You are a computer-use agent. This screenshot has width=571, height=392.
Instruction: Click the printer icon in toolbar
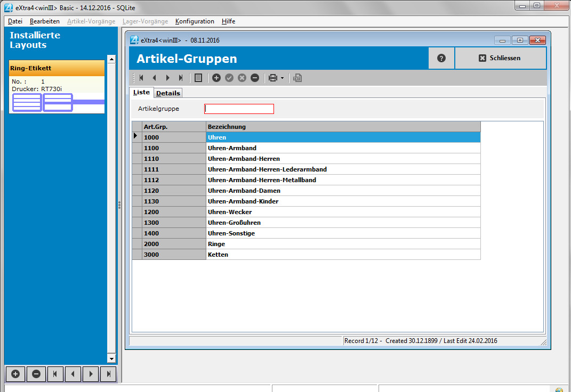coord(273,78)
